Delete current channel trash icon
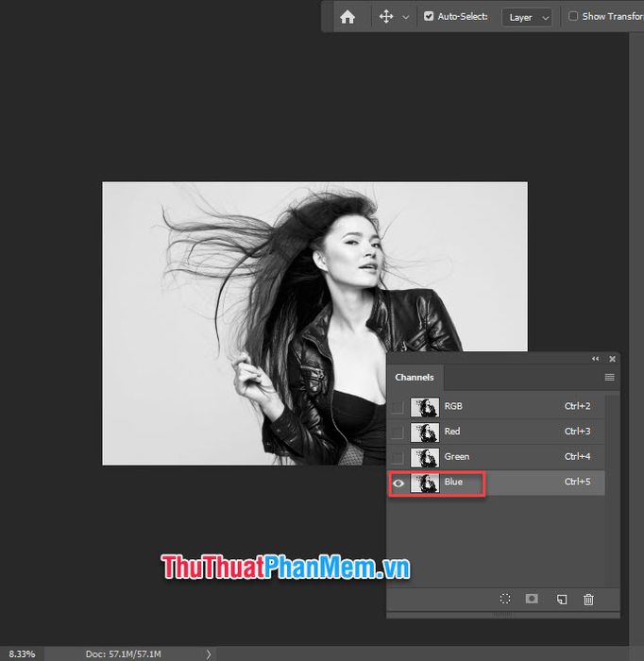 coord(588,599)
